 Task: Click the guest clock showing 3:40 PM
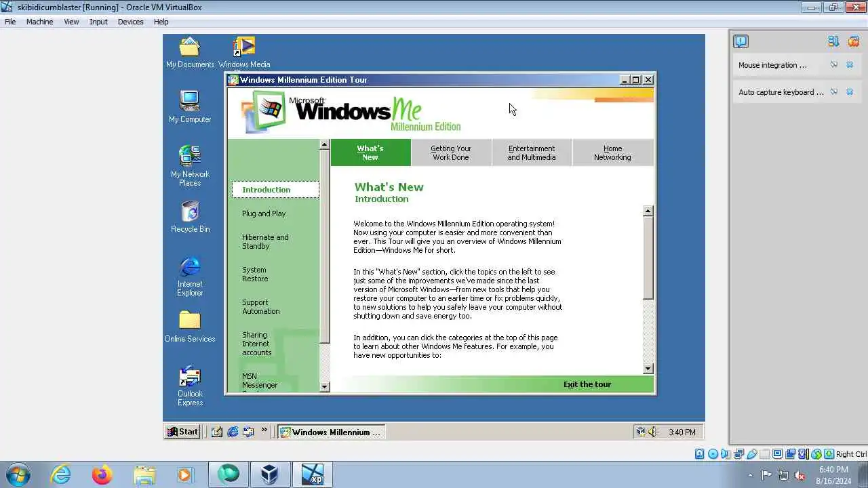click(682, 432)
